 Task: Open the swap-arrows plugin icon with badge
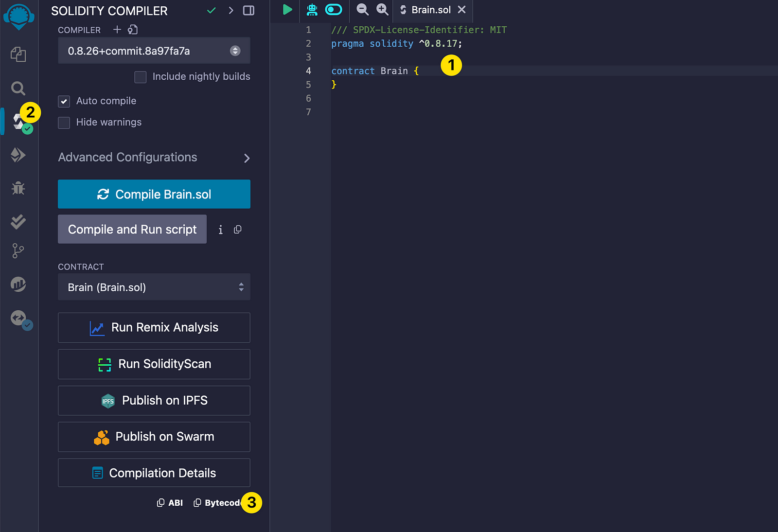pyautogui.click(x=19, y=319)
